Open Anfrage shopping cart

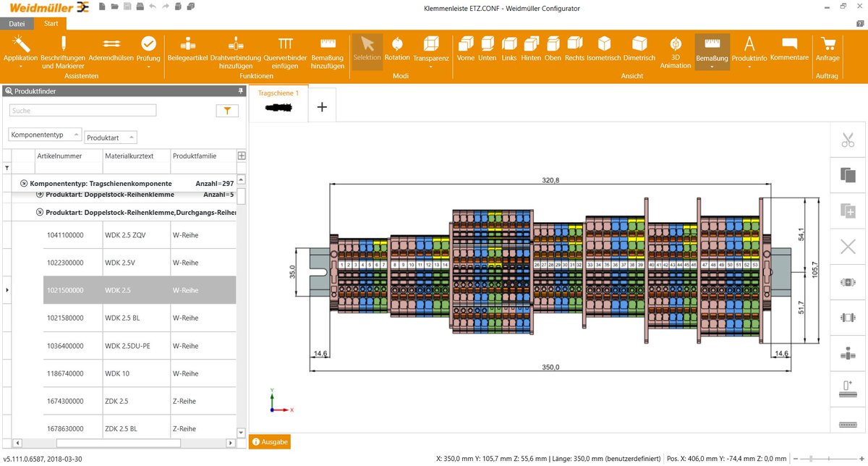point(827,48)
